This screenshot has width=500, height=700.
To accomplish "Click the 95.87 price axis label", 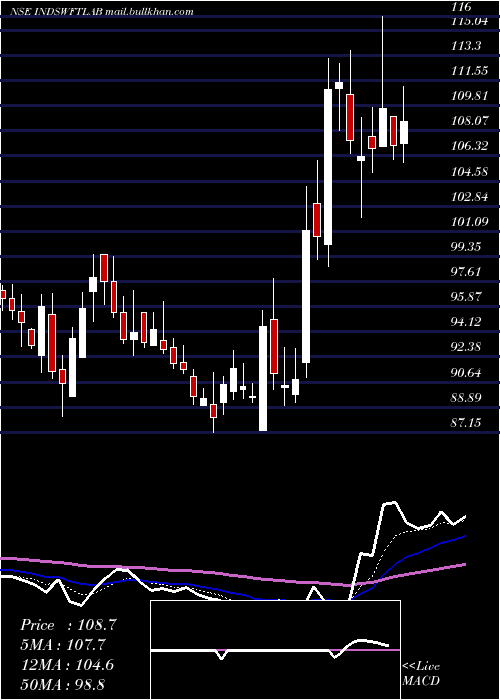I will (x=467, y=297).
